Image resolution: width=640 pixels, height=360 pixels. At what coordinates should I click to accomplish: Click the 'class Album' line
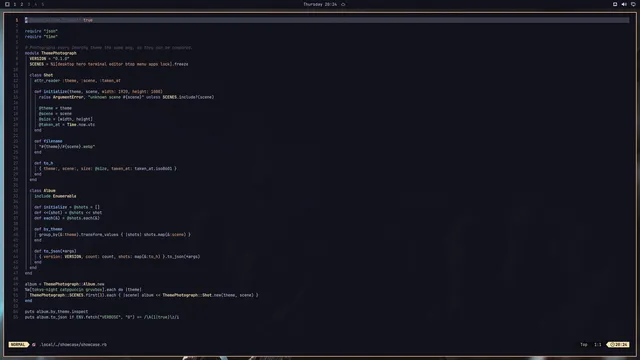[x=42, y=191]
